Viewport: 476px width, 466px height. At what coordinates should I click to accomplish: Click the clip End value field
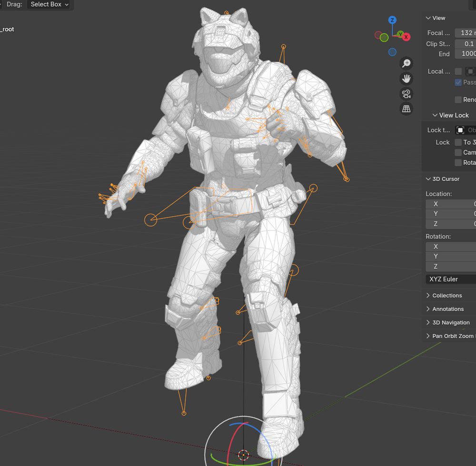465,54
